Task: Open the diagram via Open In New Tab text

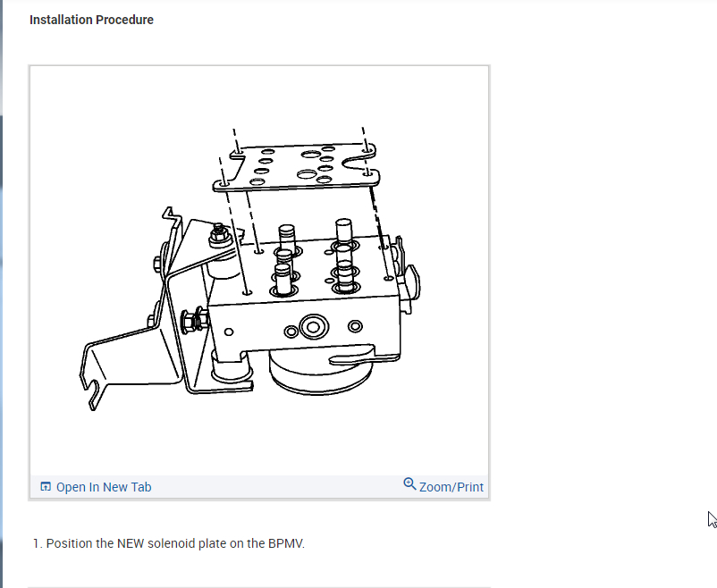Action: coord(104,487)
